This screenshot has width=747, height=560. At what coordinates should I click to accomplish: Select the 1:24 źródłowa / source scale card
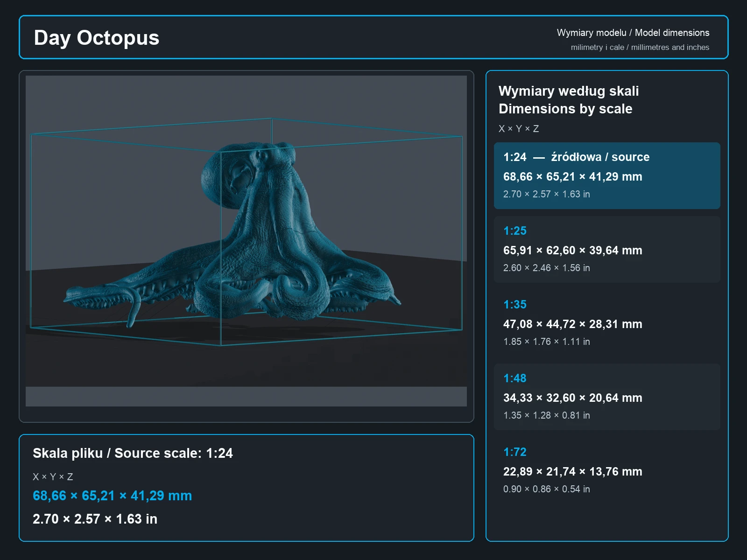[x=607, y=175]
